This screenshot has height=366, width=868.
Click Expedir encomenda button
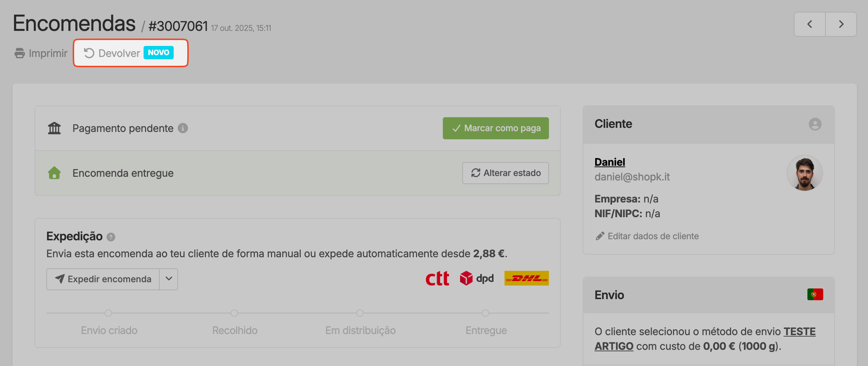[x=103, y=279]
